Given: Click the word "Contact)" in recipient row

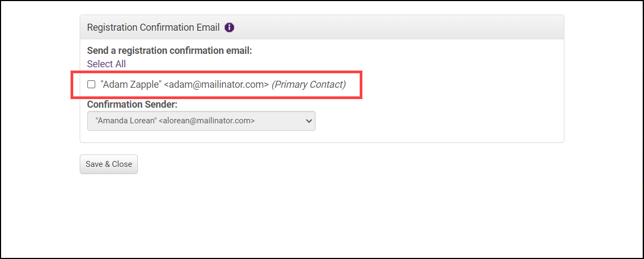Looking at the screenshot, I should pos(327,85).
